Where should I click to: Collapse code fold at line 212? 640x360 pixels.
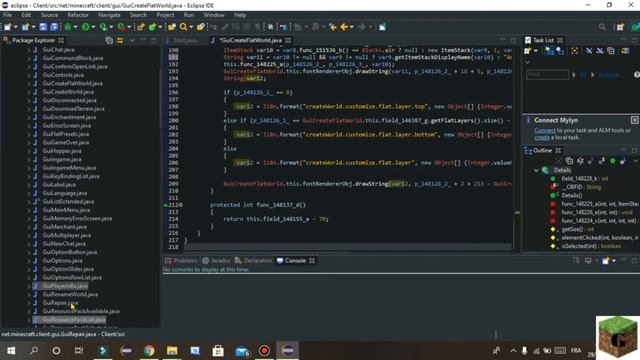pos(181,205)
